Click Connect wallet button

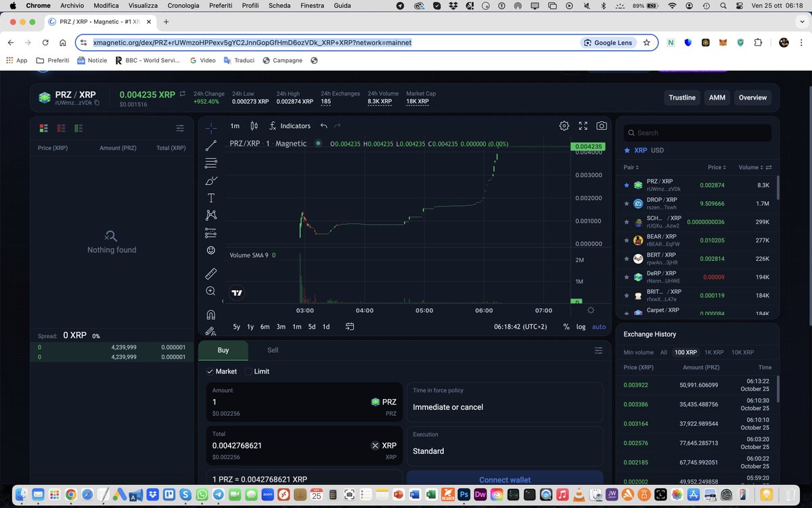505,479
